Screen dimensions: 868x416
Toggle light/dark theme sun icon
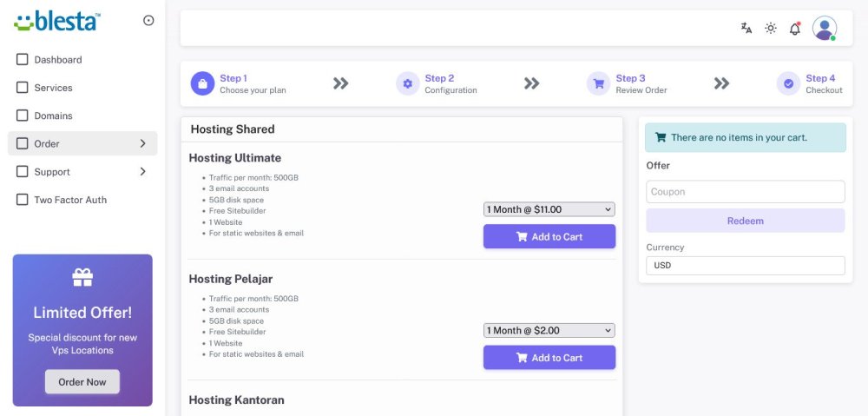coord(771,28)
